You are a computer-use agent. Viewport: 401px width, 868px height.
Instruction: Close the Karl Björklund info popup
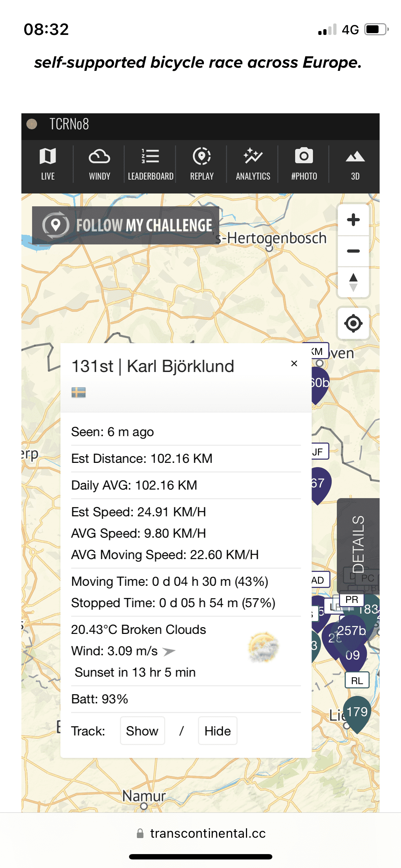pos(294,363)
